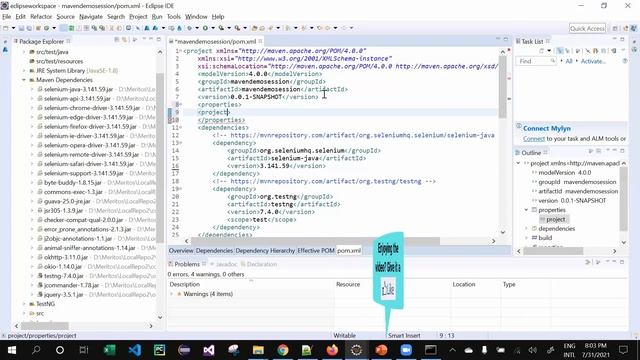This screenshot has width=640, height=360.
Task: Open the New toolbar dropdown arrow
Action: point(13,28)
